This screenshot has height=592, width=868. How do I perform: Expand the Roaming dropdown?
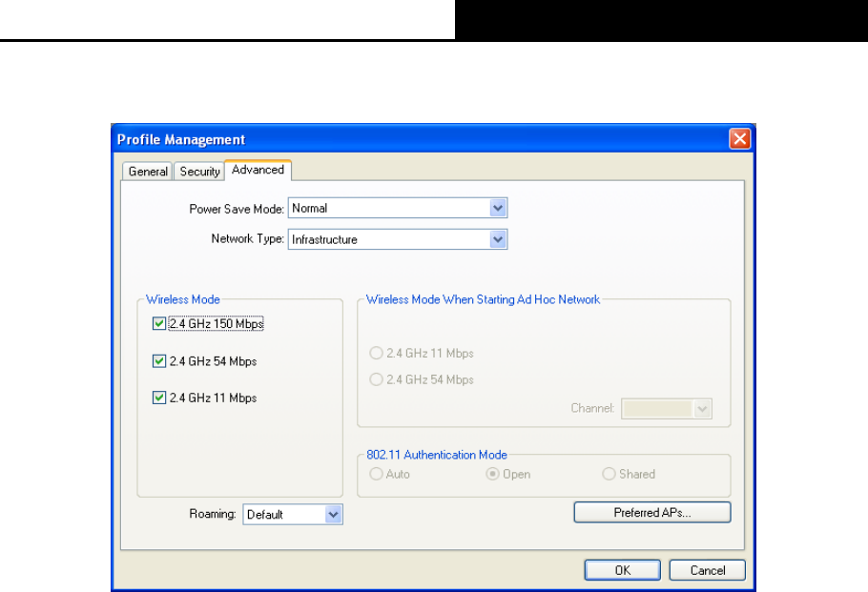333,515
